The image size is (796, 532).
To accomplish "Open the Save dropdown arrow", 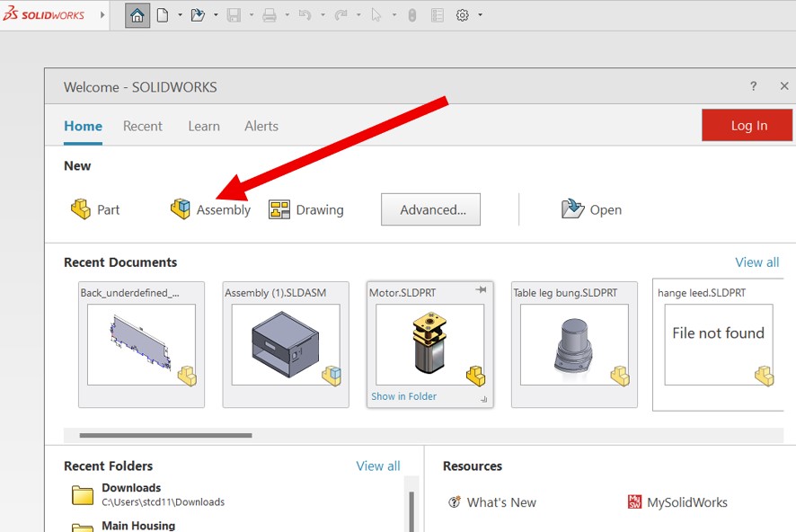I will click(x=252, y=15).
